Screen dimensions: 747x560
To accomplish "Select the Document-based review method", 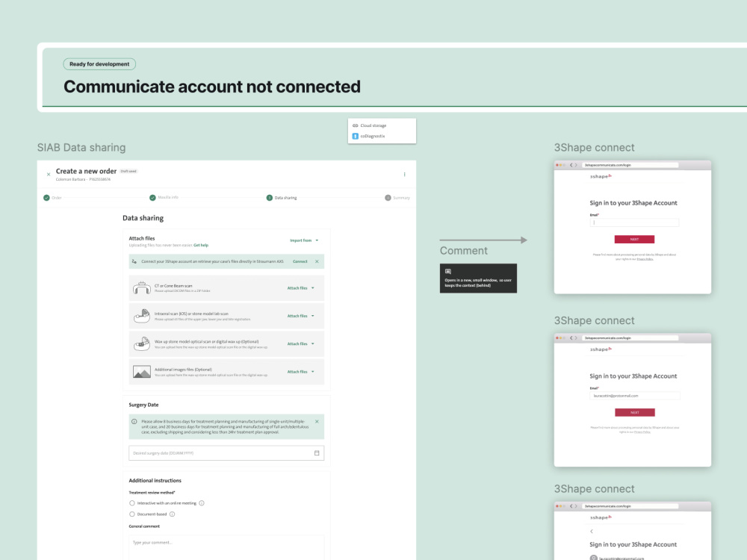I will tap(132, 514).
